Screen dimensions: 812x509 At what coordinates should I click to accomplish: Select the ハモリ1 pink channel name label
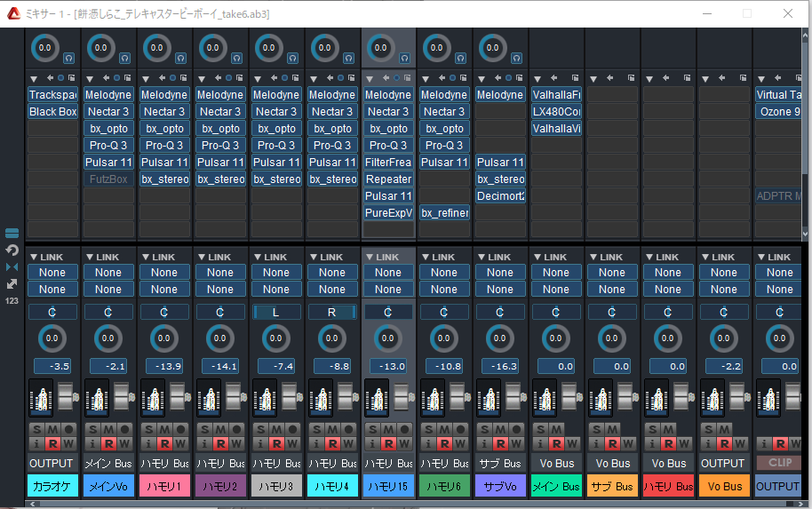164,486
